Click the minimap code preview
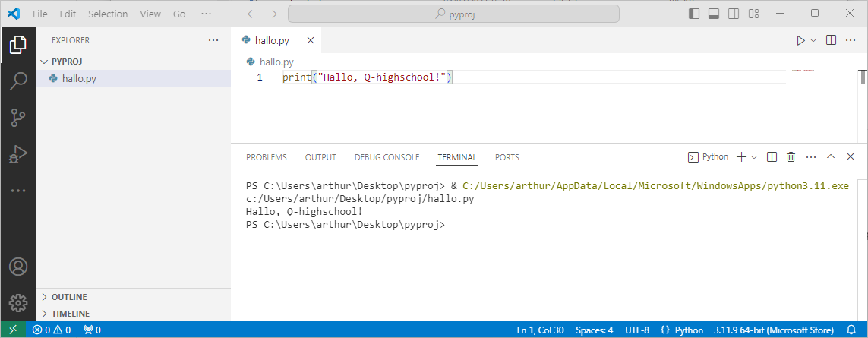Image resolution: width=868 pixels, height=338 pixels. click(x=803, y=71)
